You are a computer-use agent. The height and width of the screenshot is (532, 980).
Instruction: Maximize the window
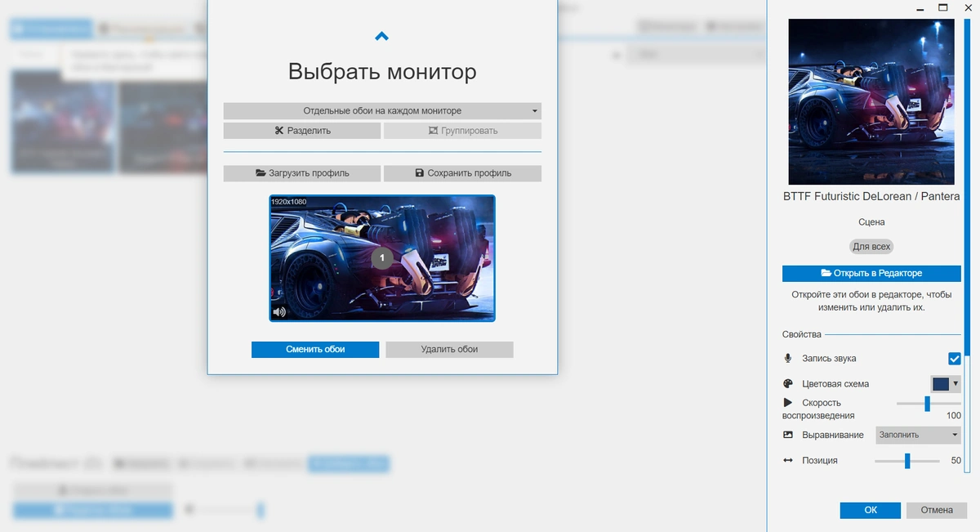click(942, 7)
